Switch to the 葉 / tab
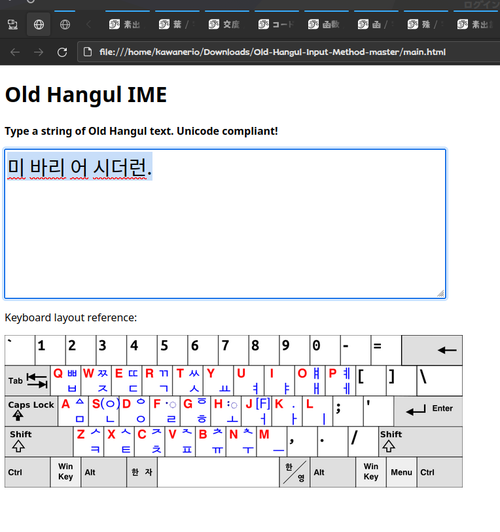The image size is (500, 532). click(177, 24)
